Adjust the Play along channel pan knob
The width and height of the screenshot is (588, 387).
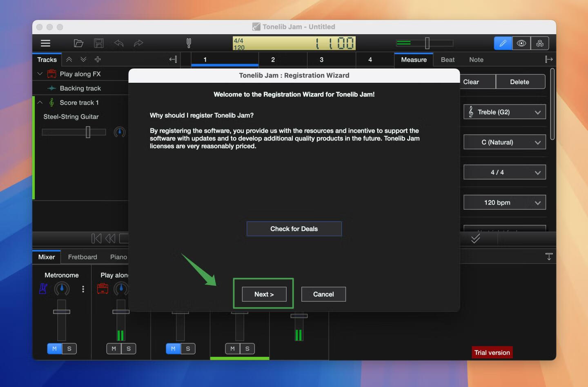click(121, 289)
